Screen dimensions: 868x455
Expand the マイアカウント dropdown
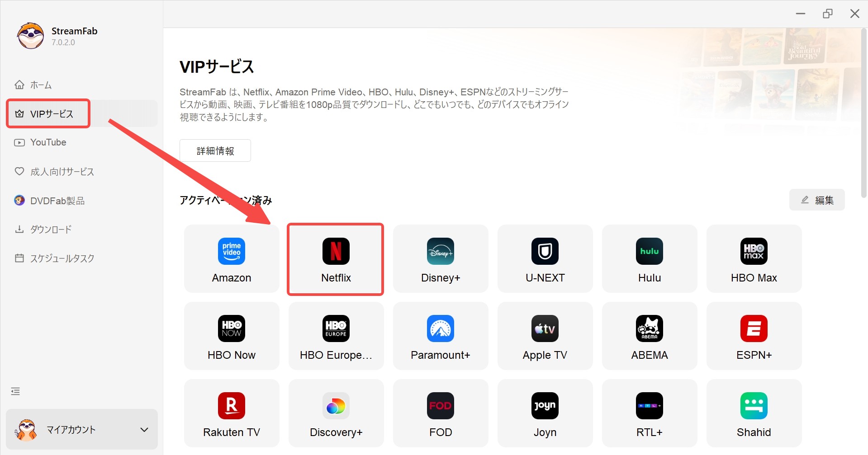click(x=144, y=430)
